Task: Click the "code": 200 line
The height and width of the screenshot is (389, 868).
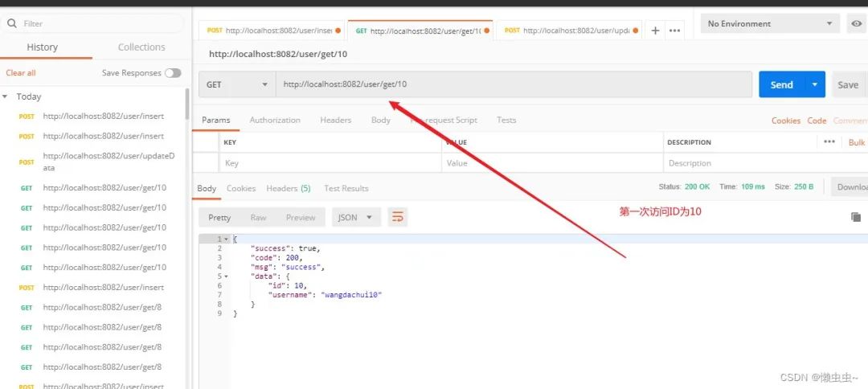Action: pyautogui.click(x=276, y=257)
